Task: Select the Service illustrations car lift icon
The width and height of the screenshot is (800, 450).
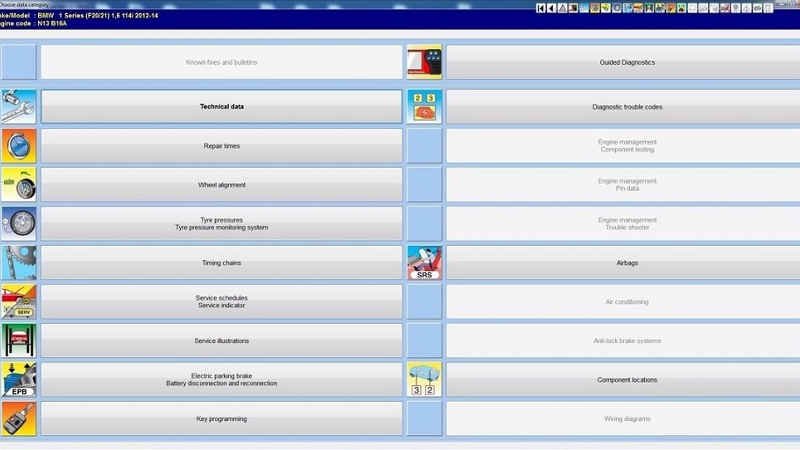Action: [x=18, y=340]
